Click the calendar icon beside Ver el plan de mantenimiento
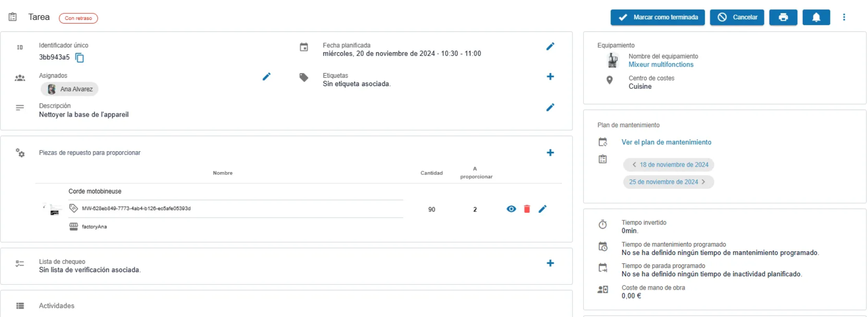 [x=603, y=142]
